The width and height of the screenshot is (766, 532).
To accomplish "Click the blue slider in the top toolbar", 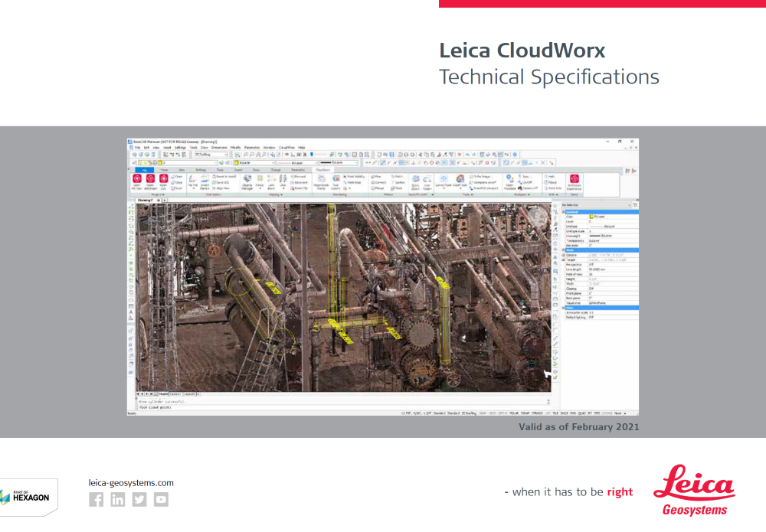I will coord(312,155).
